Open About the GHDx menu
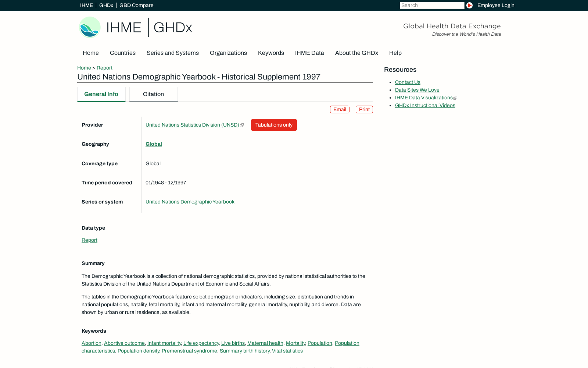588x368 pixels. point(356,53)
